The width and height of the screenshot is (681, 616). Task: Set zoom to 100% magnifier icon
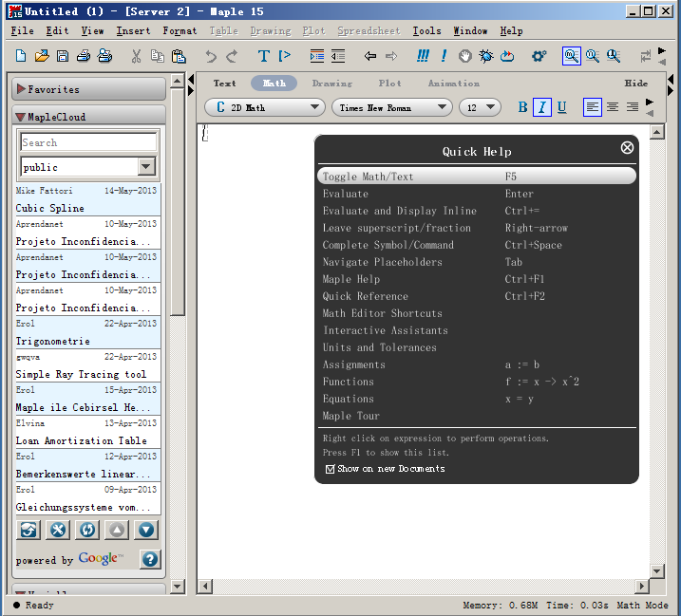click(571, 56)
